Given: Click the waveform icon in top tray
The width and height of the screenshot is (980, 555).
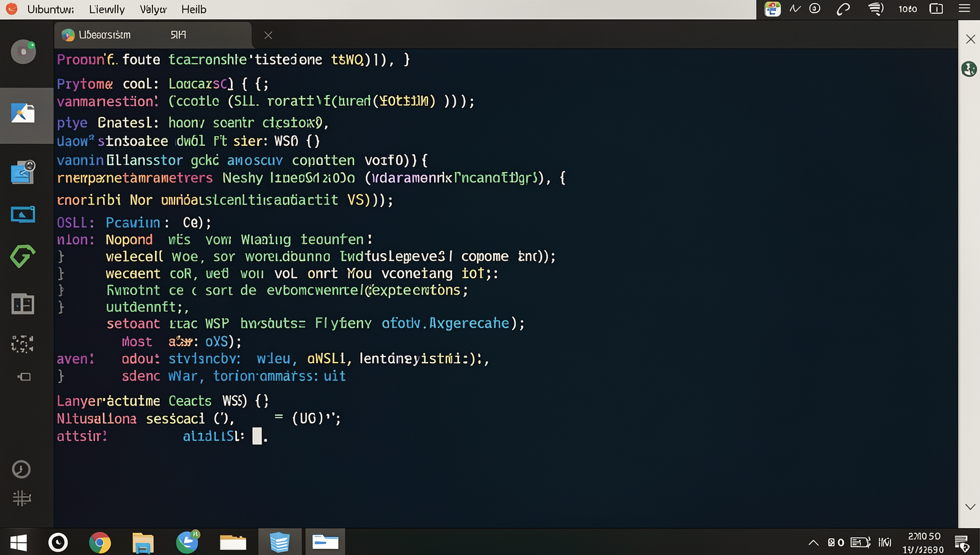Looking at the screenshot, I should pyautogui.click(x=795, y=9).
